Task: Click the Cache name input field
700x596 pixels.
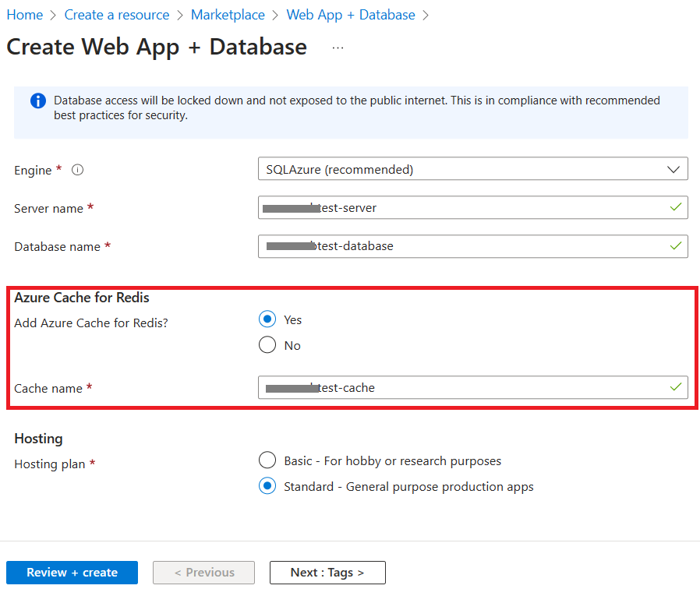Action: (x=472, y=387)
